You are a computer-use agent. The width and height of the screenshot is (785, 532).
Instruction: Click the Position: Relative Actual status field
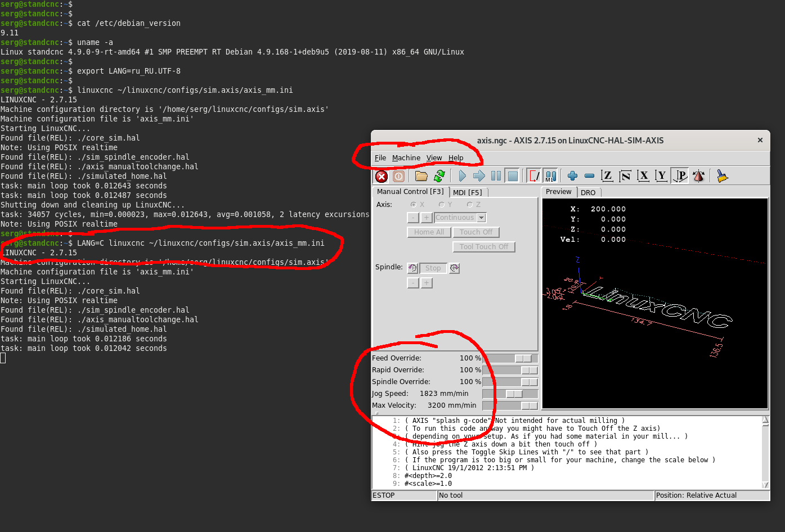[712, 495]
